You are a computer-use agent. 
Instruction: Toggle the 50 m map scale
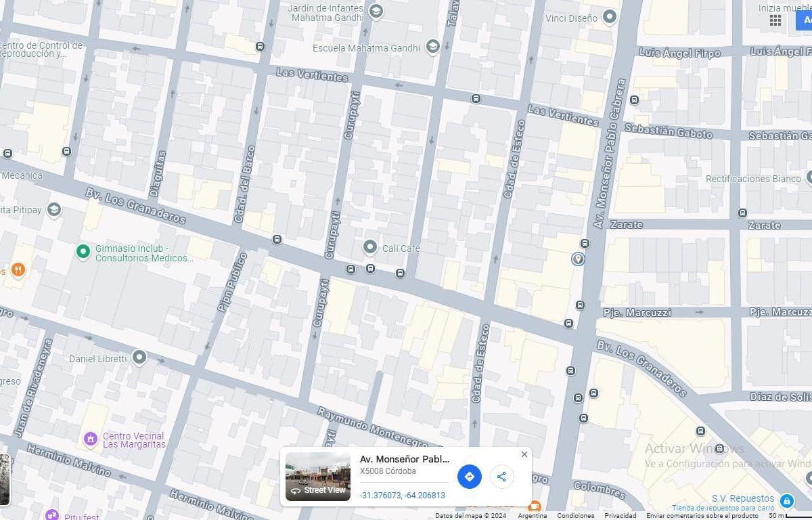click(790, 516)
